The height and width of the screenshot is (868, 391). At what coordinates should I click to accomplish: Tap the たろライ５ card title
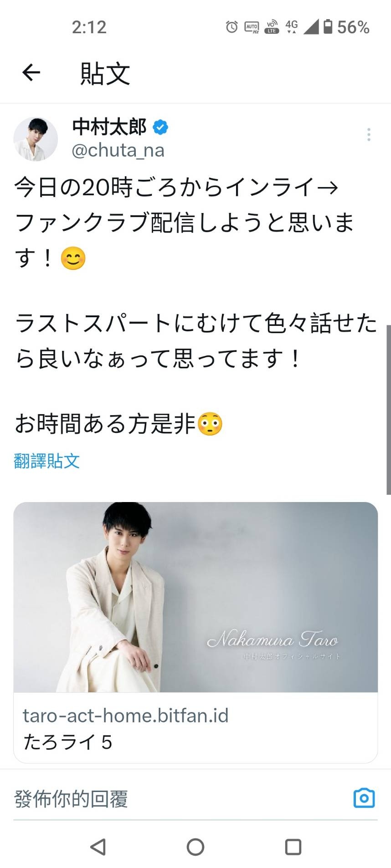[x=67, y=742]
